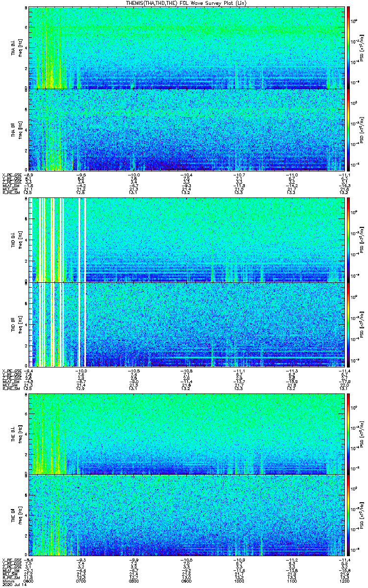Click THE X_RE_GSE value -11.4
The image size is (368, 588).
click(x=345, y=560)
